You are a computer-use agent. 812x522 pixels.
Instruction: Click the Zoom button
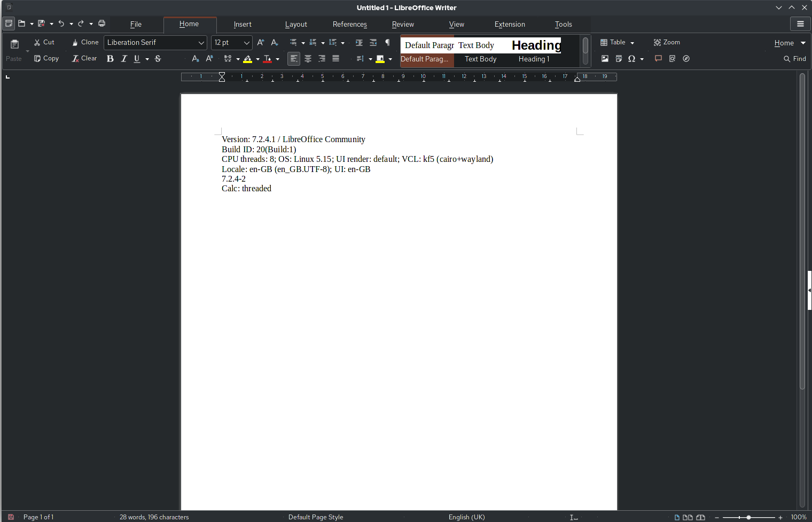pos(667,42)
